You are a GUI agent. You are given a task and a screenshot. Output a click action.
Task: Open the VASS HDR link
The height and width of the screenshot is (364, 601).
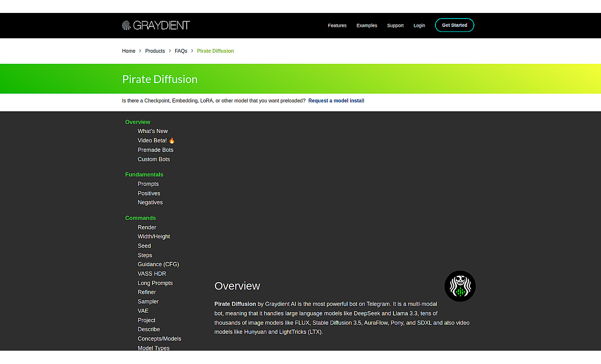coord(152,273)
